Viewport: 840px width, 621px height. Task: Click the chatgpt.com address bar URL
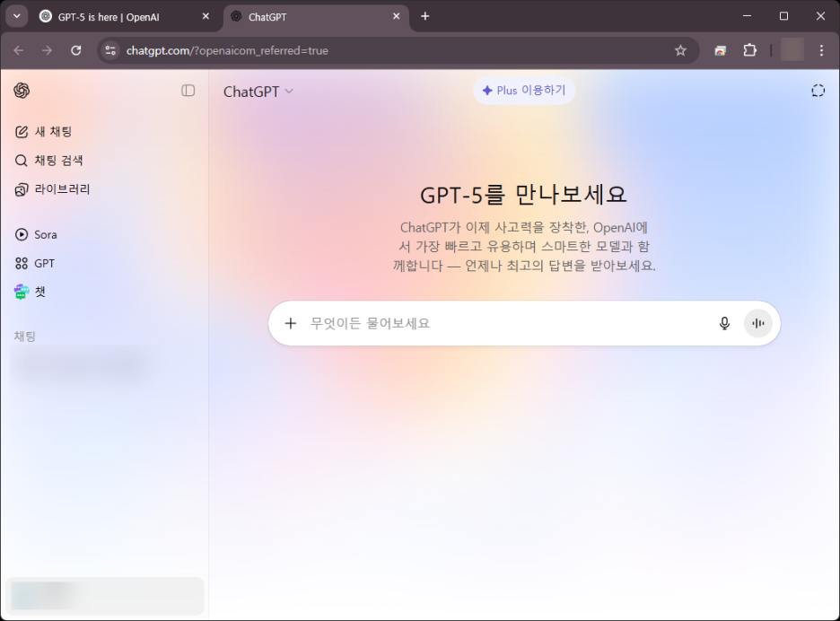pyautogui.click(x=227, y=50)
